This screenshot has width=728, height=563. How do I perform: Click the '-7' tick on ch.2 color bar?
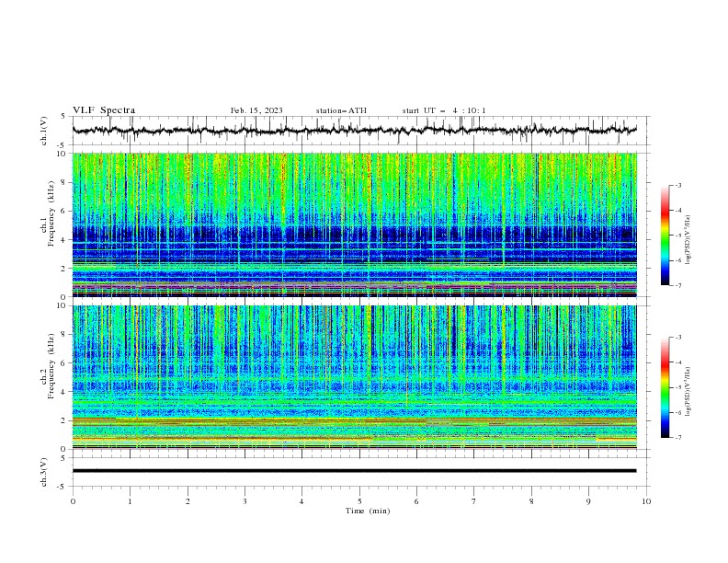tap(677, 438)
